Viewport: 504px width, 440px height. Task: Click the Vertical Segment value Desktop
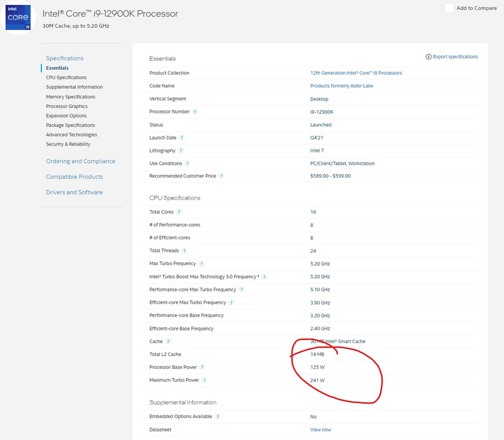click(319, 99)
